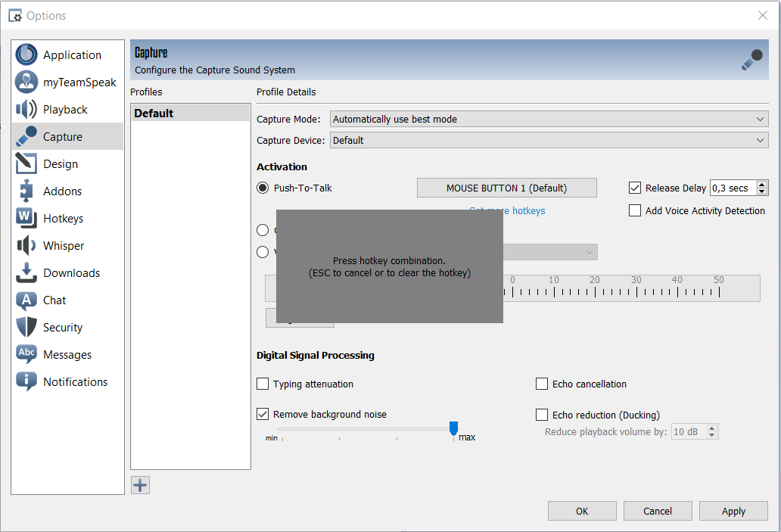
Task: Disable Remove background noise checkbox
Action: (x=263, y=414)
